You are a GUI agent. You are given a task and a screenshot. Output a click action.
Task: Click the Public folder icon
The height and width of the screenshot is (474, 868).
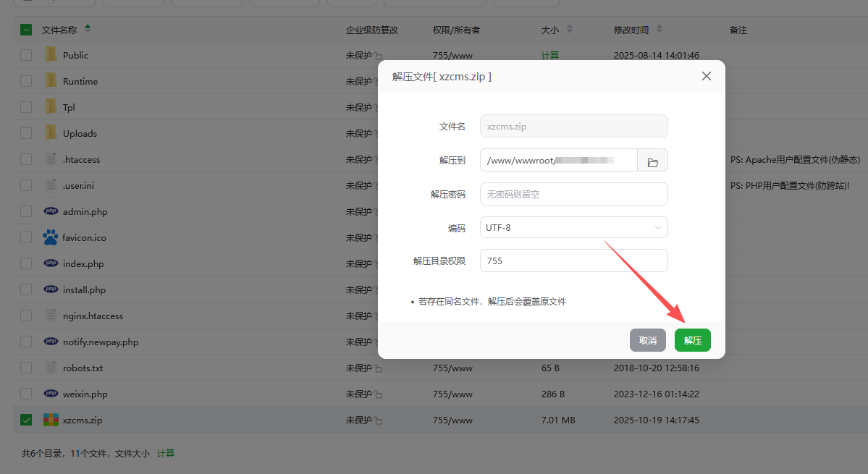point(51,55)
